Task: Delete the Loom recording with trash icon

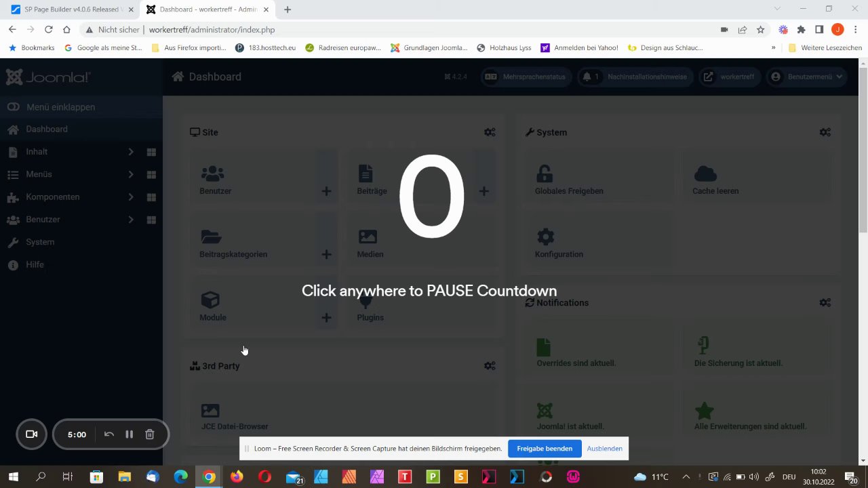Action: pos(150,434)
